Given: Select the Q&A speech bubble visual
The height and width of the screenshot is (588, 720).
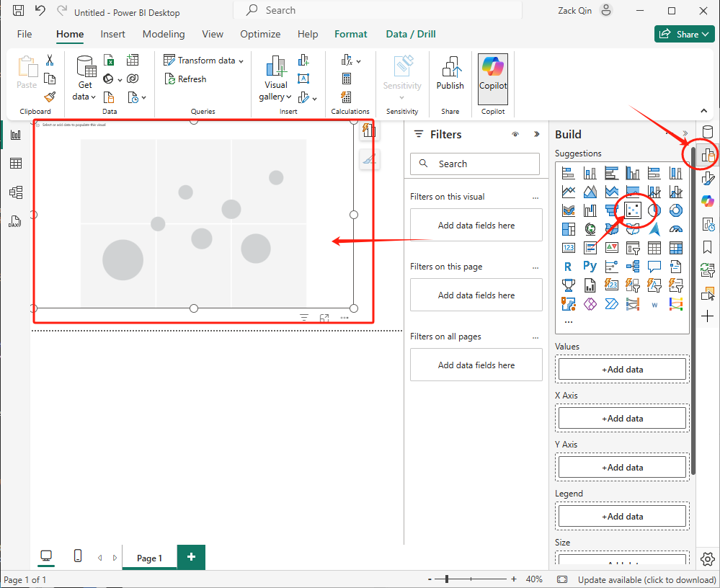Looking at the screenshot, I should point(654,266).
